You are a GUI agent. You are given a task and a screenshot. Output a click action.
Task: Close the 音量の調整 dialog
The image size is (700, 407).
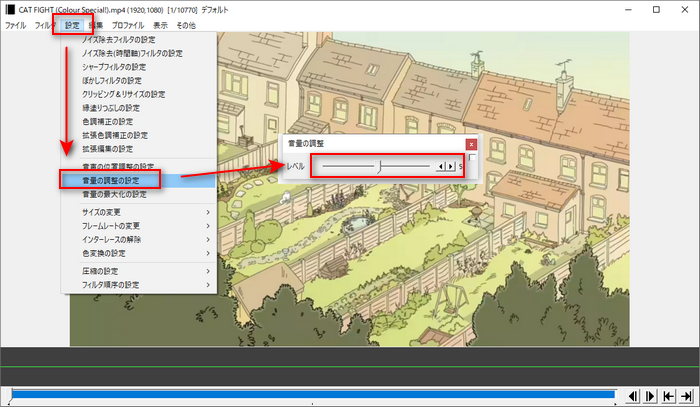470,144
